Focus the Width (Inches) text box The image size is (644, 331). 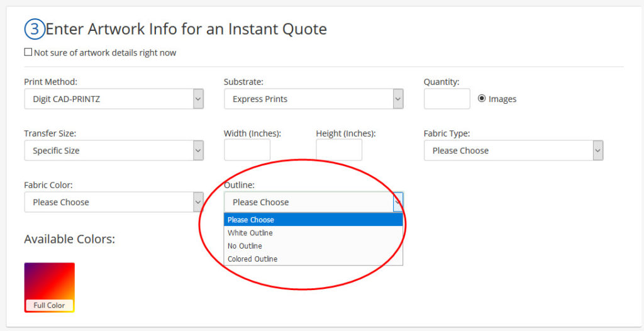tap(247, 150)
